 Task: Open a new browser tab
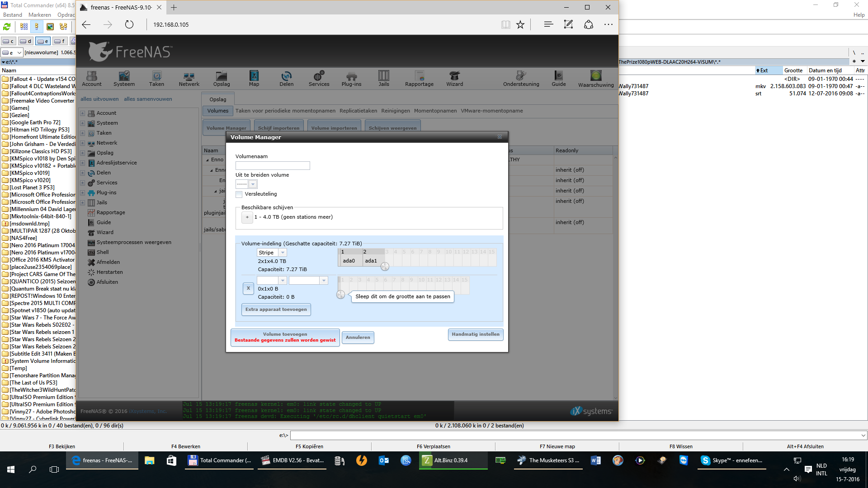pyautogui.click(x=174, y=7)
